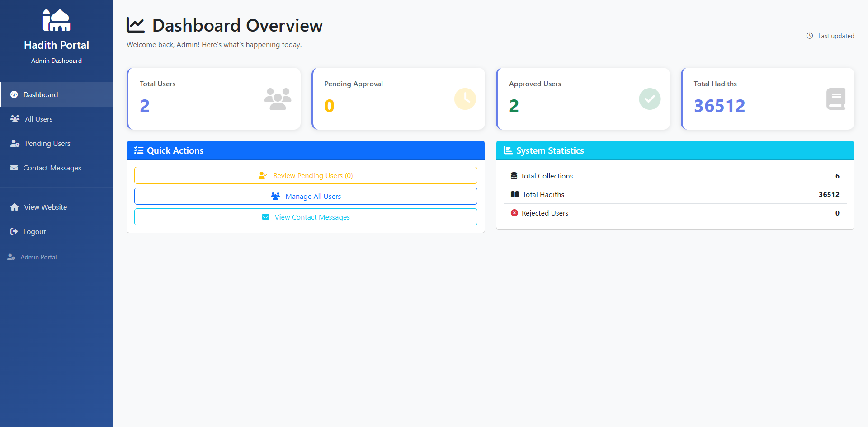Viewport: 868px width, 427px height.
Task: Select the Total Hadiths statistics row
Action: [x=675, y=194]
